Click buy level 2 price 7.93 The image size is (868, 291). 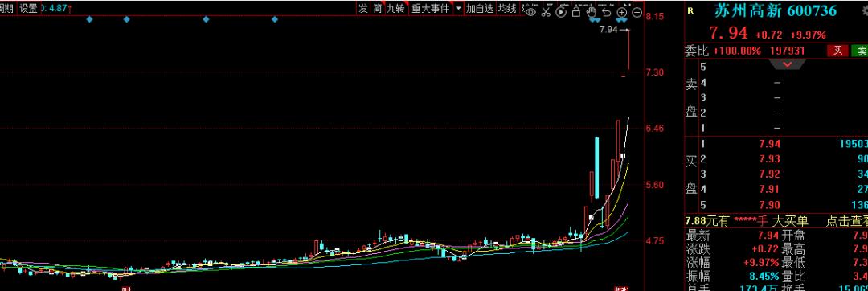[x=770, y=159]
